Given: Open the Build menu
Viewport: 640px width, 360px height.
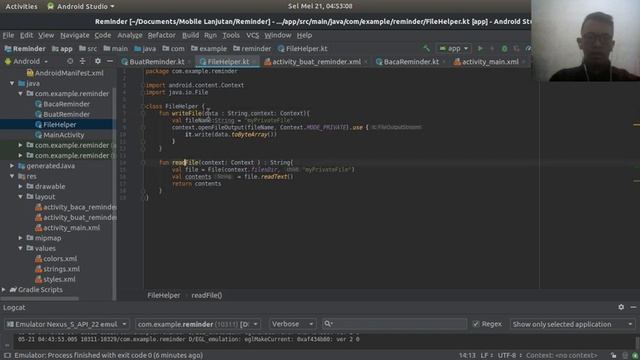Looking at the screenshot, I should tap(190, 35).
